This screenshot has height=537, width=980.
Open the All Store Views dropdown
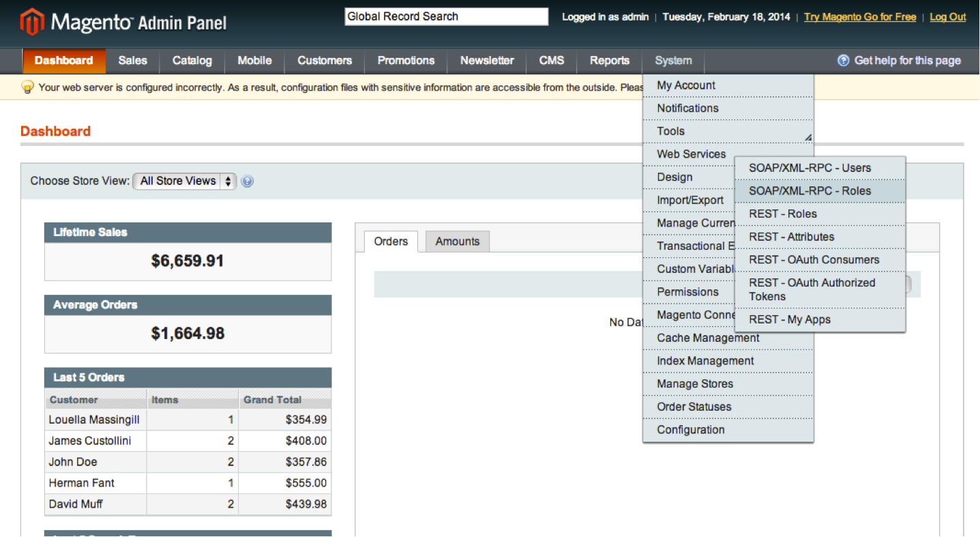[185, 181]
